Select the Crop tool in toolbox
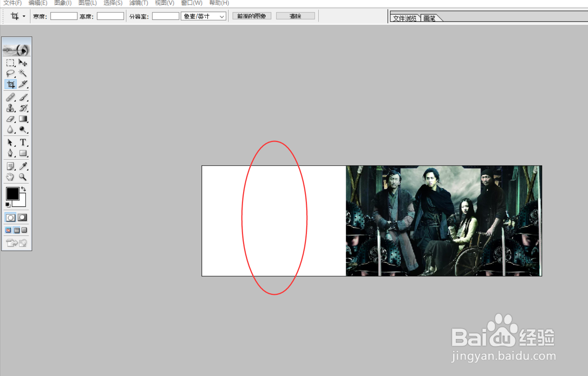 pos(10,84)
